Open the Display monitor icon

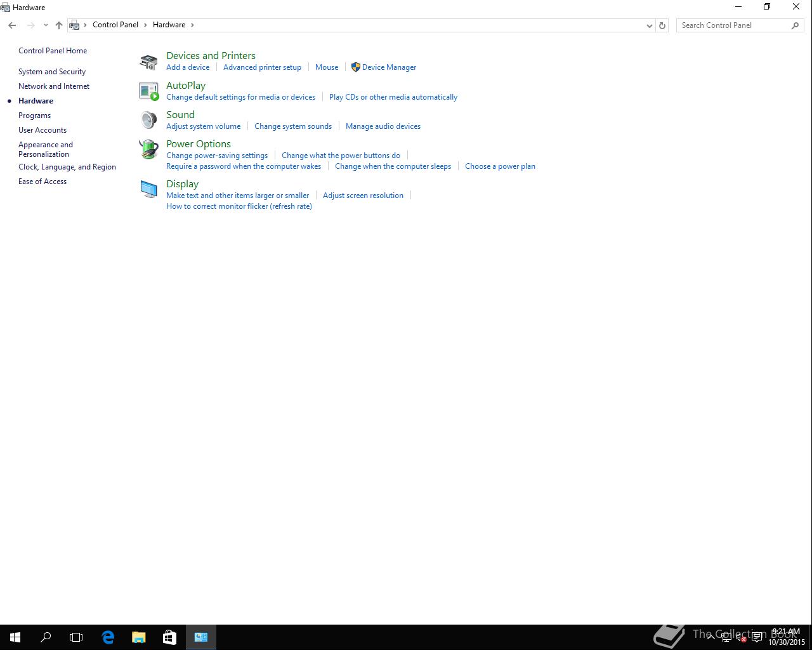[148, 189]
